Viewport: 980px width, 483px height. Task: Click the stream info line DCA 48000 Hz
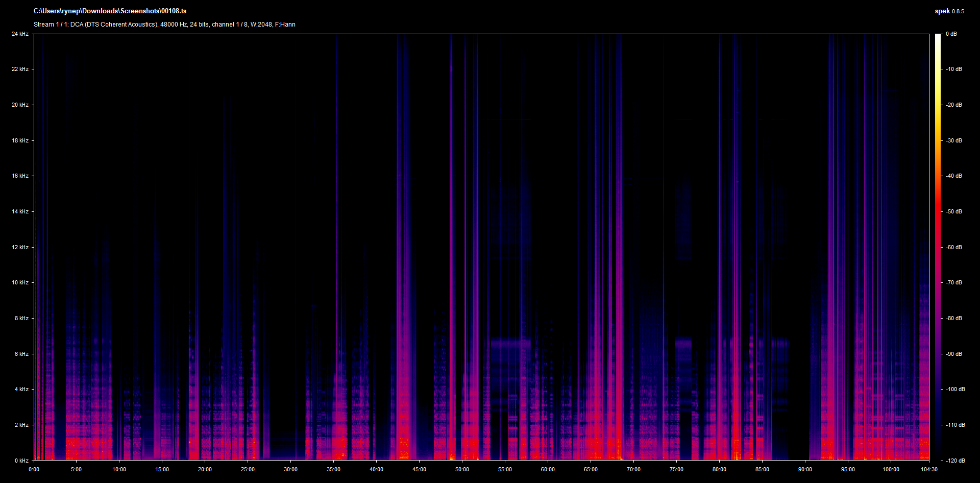pos(164,25)
